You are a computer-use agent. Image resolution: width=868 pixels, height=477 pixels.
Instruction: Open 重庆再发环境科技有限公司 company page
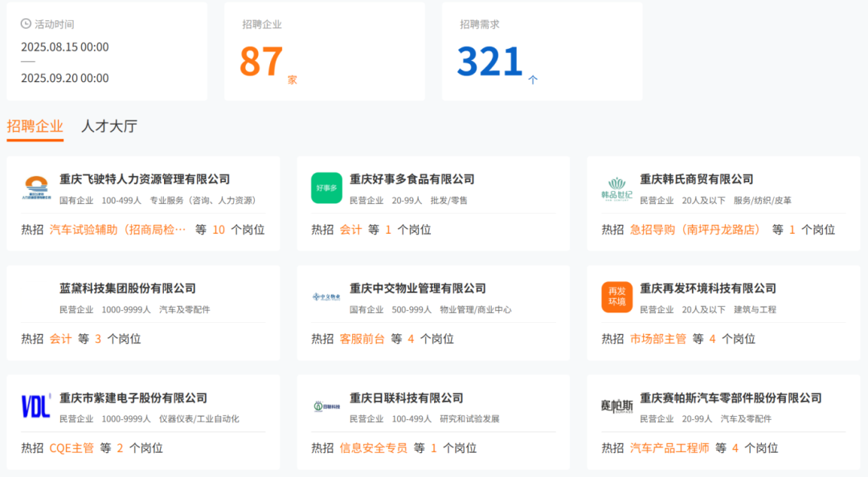708,288
